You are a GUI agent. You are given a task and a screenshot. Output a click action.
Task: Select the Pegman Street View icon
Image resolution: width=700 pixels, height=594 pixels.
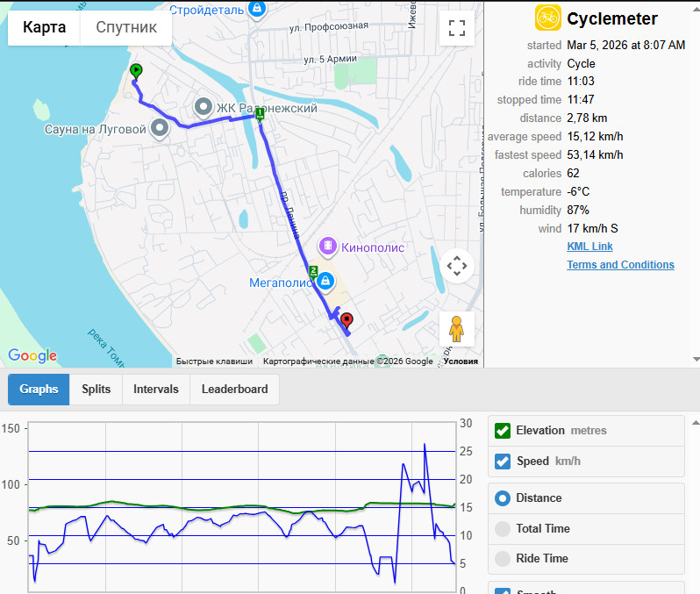[x=457, y=329]
